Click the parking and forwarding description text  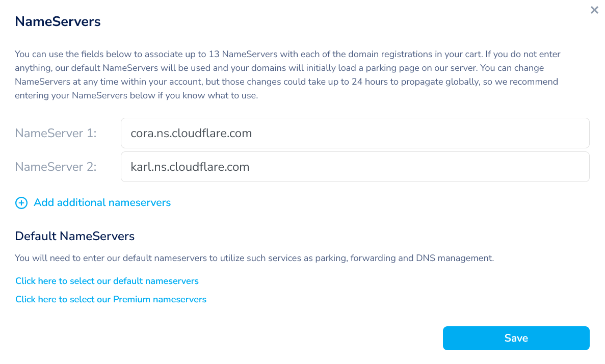254,258
